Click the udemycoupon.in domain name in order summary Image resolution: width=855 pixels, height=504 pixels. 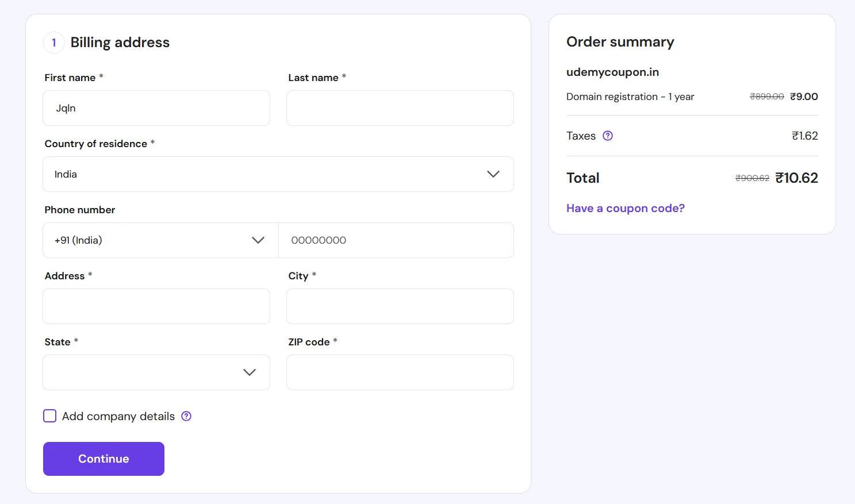pyautogui.click(x=612, y=72)
